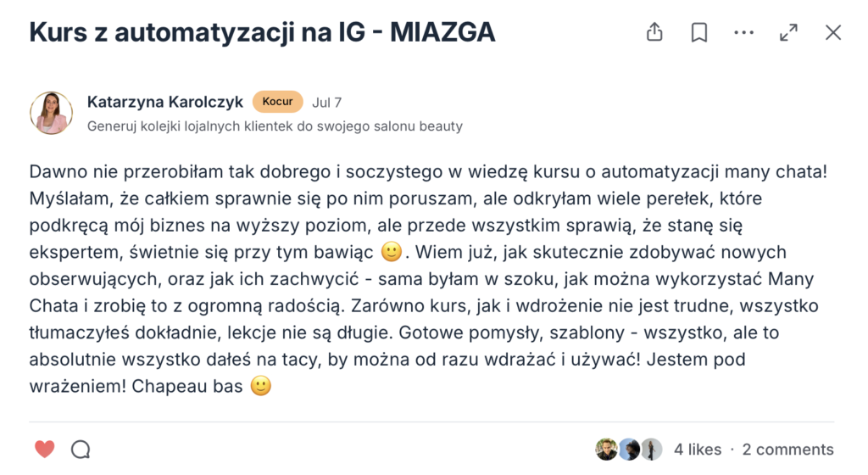Click the Jul 7 post date
868x475 pixels.
[327, 103]
